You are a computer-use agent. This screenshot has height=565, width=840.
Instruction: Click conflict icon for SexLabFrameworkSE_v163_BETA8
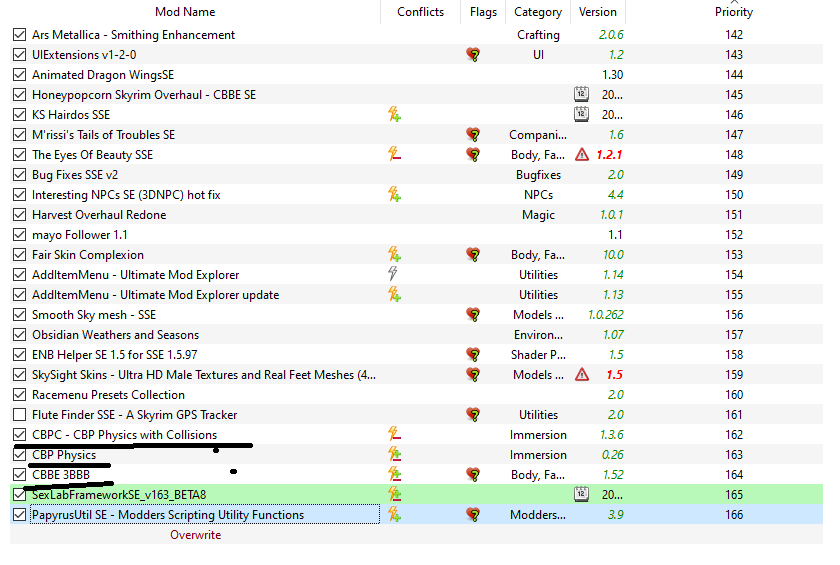(x=394, y=494)
